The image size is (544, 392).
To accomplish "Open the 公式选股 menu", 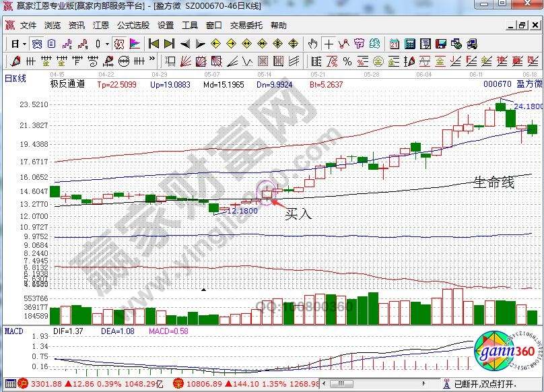I will pyautogui.click(x=133, y=26).
